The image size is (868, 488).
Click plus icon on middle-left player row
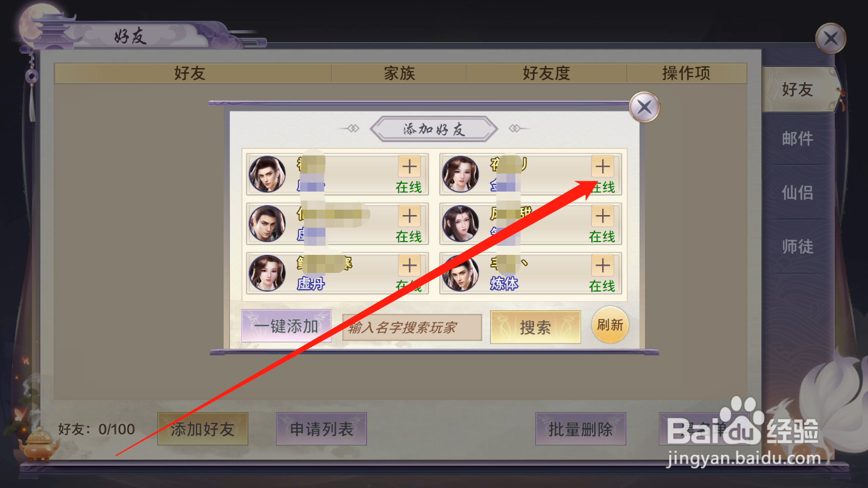pos(409,216)
